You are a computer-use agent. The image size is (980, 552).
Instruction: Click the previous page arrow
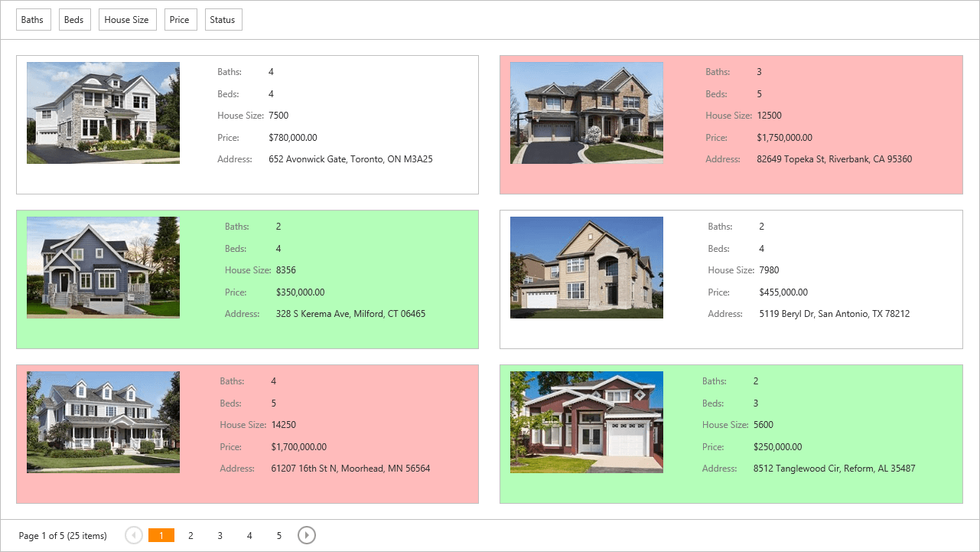pos(134,535)
